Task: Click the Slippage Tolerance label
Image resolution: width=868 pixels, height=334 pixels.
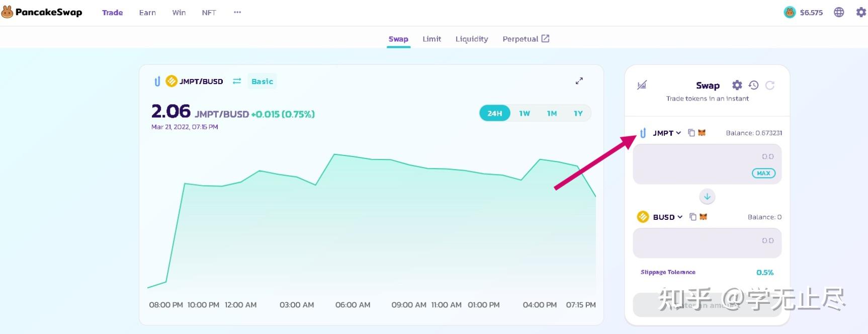Action: [668, 272]
